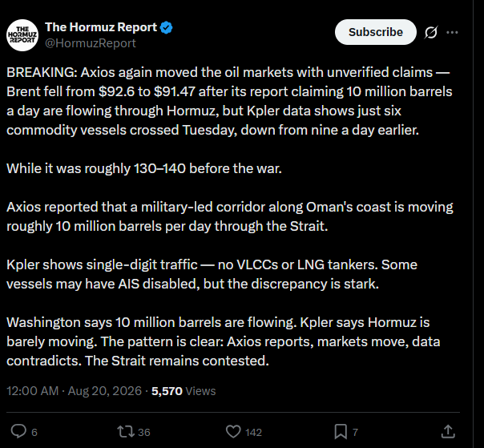Click the 130–140 before the war line
The width and height of the screenshot is (484, 448).
[x=144, y=168]
